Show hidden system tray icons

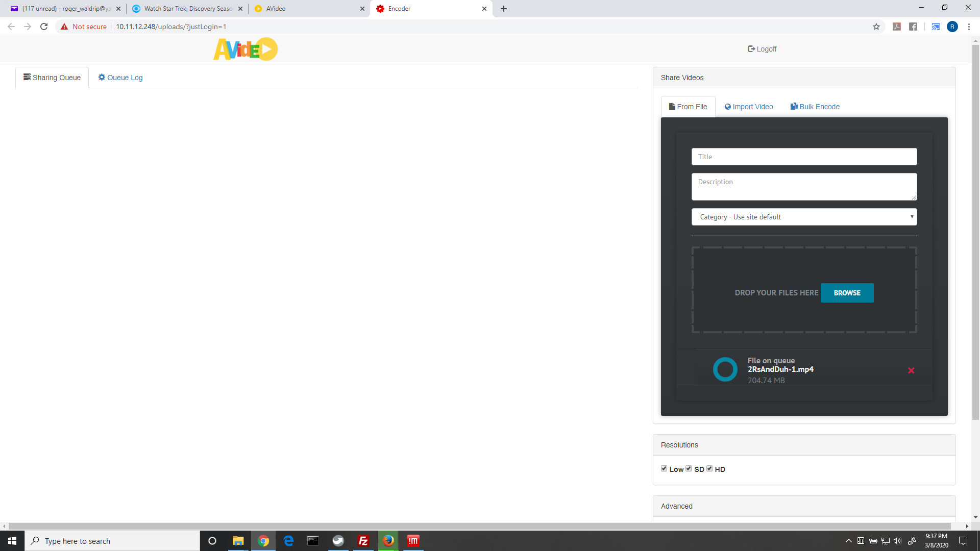(x=848, y=541)
